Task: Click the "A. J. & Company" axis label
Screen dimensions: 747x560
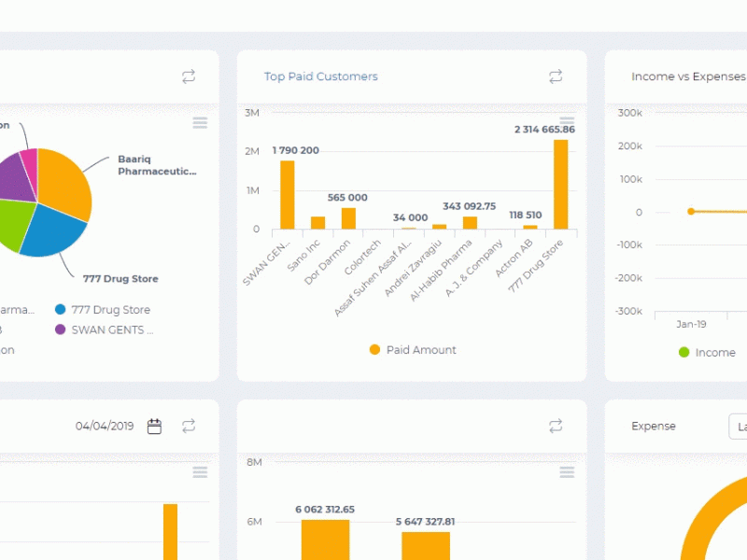Action: [x=474, y=268]
